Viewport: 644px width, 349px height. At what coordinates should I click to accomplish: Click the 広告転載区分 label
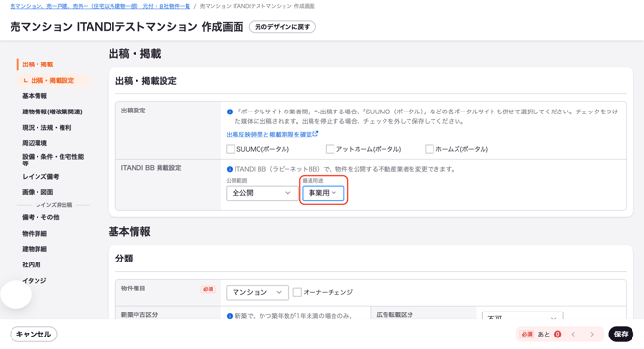pos(395,315)
